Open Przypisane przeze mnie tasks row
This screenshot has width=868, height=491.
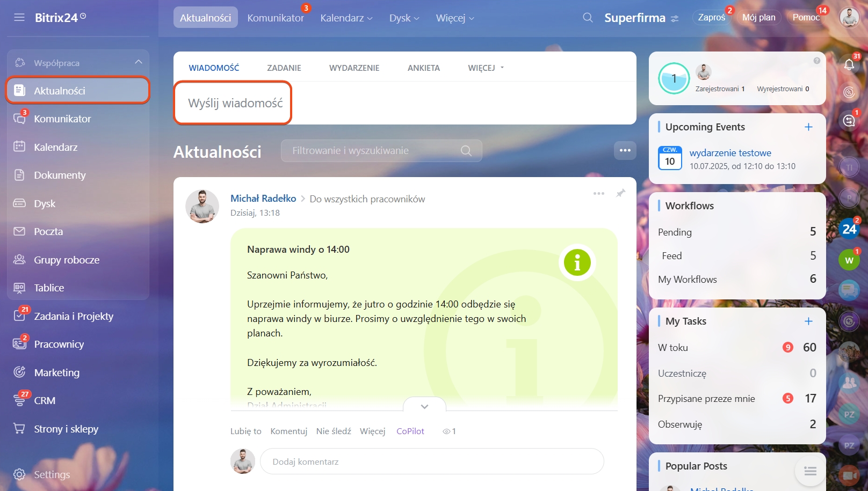tap(737, 398)
